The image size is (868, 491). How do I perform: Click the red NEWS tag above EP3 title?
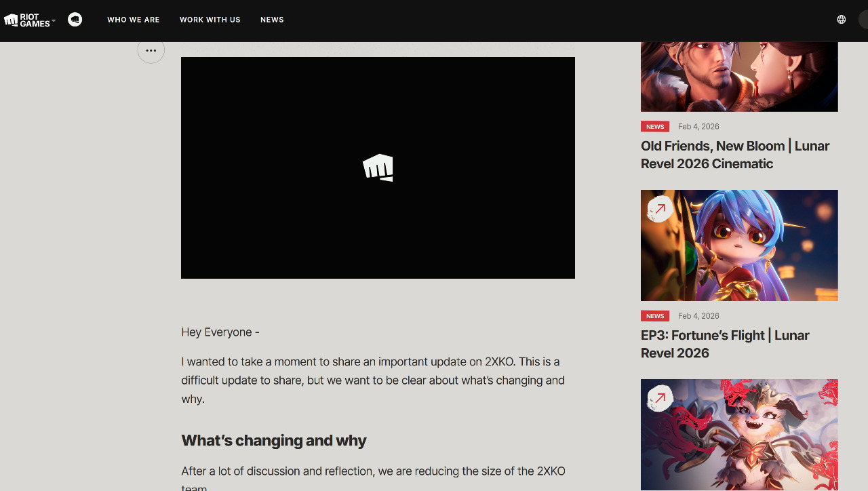[x=655, y=316]
